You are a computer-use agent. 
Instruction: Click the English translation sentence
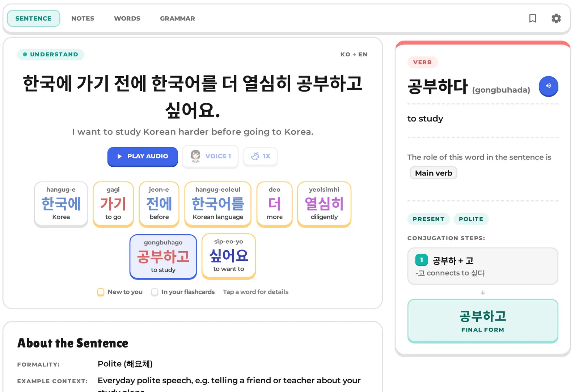tap(193, 132)
